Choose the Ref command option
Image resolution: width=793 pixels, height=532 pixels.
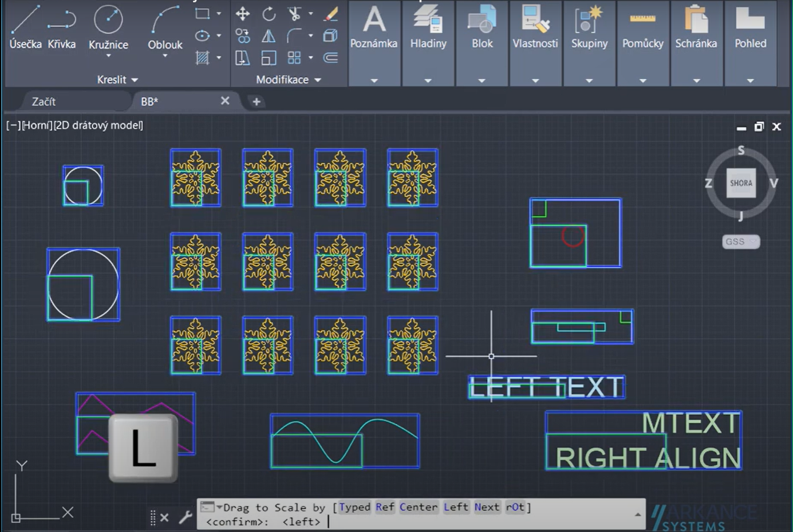click(x=385, y=507)
